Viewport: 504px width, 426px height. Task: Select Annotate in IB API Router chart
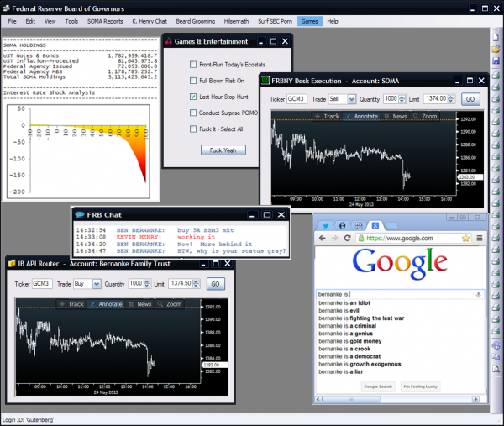point(106,304)
